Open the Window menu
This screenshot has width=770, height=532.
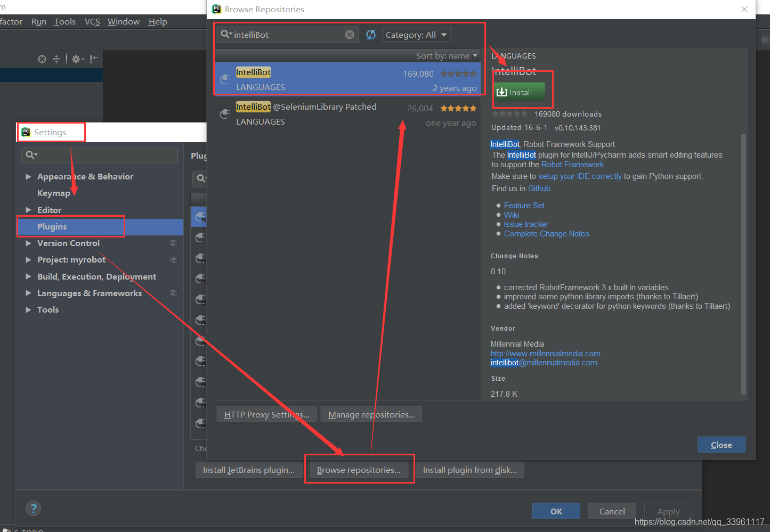click(x=124, y=21)
